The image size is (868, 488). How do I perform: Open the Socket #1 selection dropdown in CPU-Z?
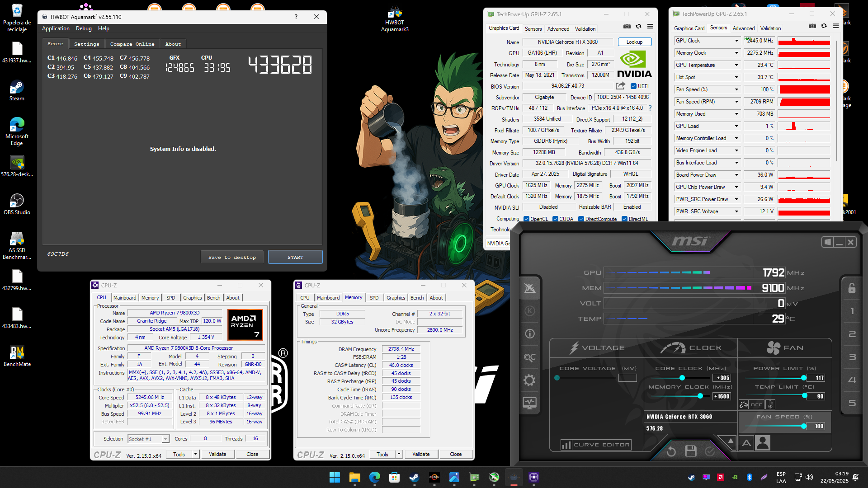(x=148, y=439)
